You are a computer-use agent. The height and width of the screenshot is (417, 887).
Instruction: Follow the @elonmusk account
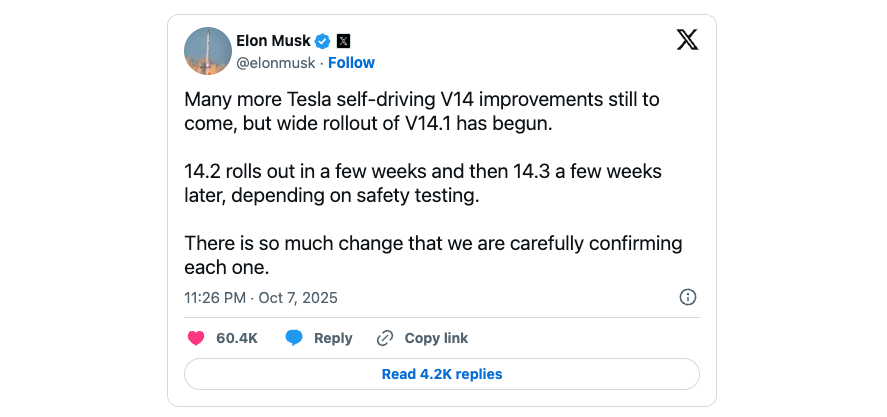[351, 62]
